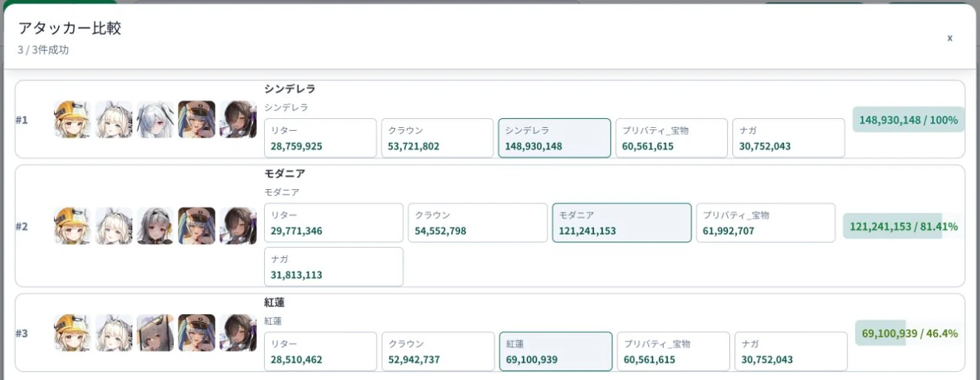This screenshot has height=380, width=980.
Task: Click the #1 rank label
Action: tap(22, 120)
